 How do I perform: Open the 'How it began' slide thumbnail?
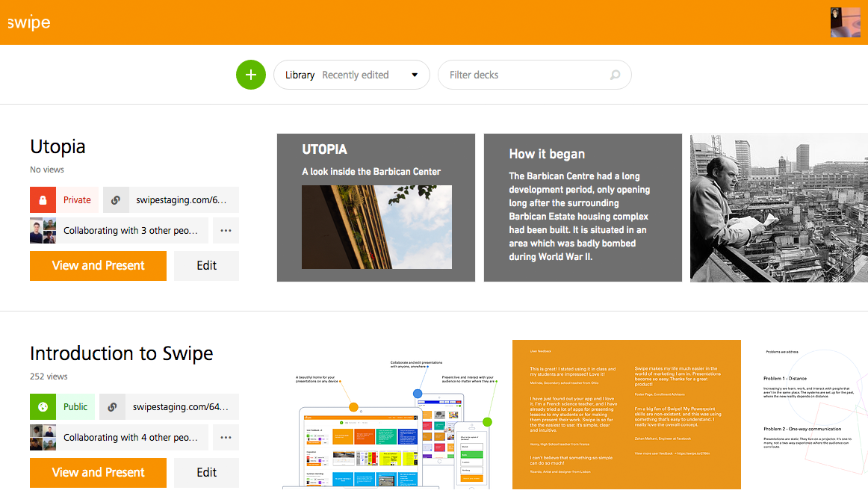583,208
